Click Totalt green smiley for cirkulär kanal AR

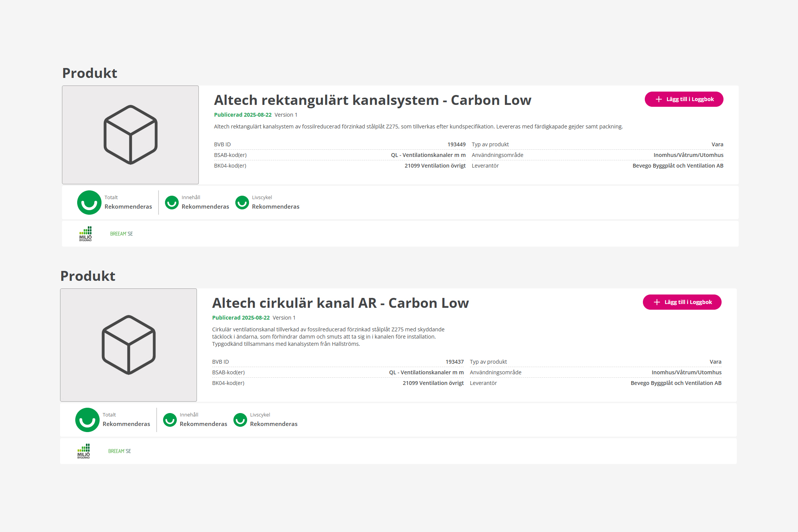click(87, 420)
